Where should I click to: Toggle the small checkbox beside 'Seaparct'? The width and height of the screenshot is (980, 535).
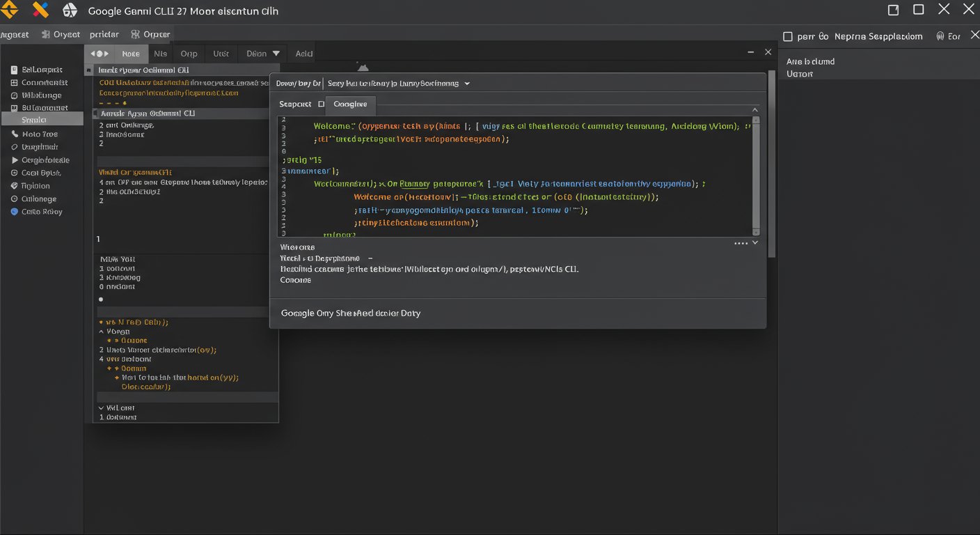coord(321,104)
